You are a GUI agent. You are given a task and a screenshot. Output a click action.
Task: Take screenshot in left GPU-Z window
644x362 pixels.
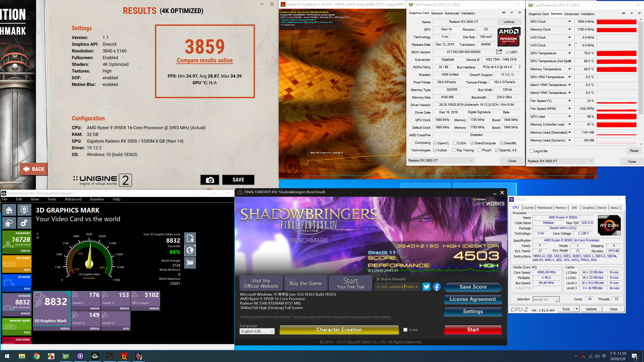(x=504, y=13)
